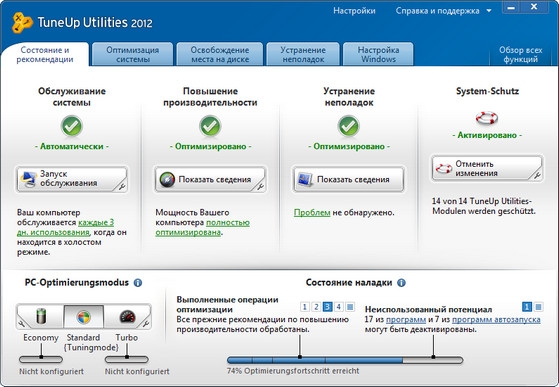Switch to Оптимизация системы tab

(133, 55)
